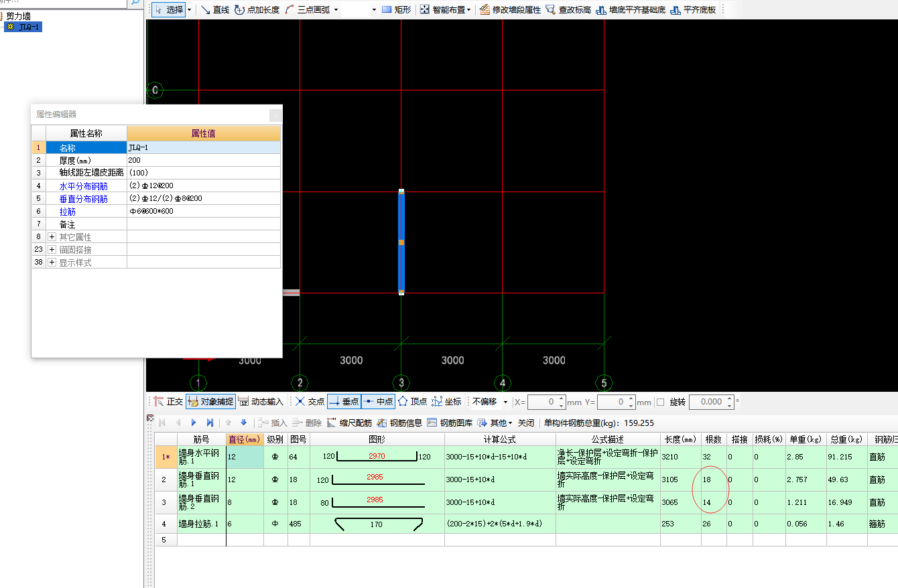
Task: Toggle 交点 intersection snap
Action: 310,402
